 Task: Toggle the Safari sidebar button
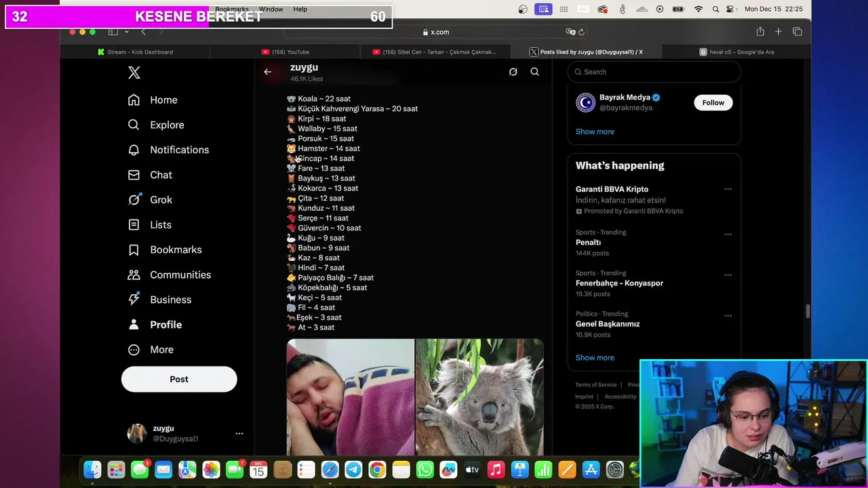(x=113, y=32)
